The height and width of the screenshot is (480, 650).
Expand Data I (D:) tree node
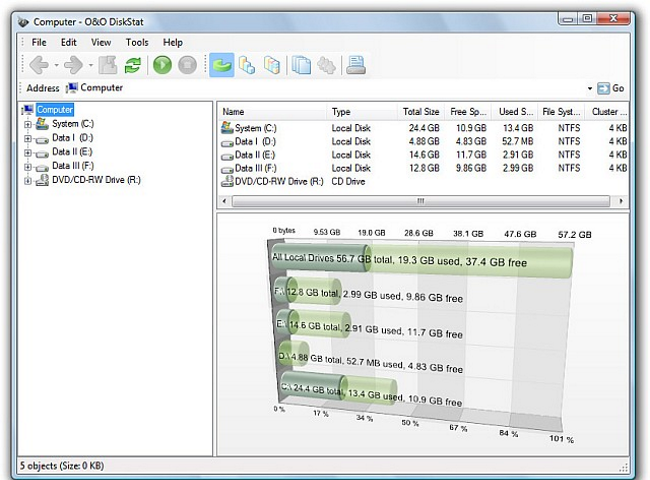(28, 138)
